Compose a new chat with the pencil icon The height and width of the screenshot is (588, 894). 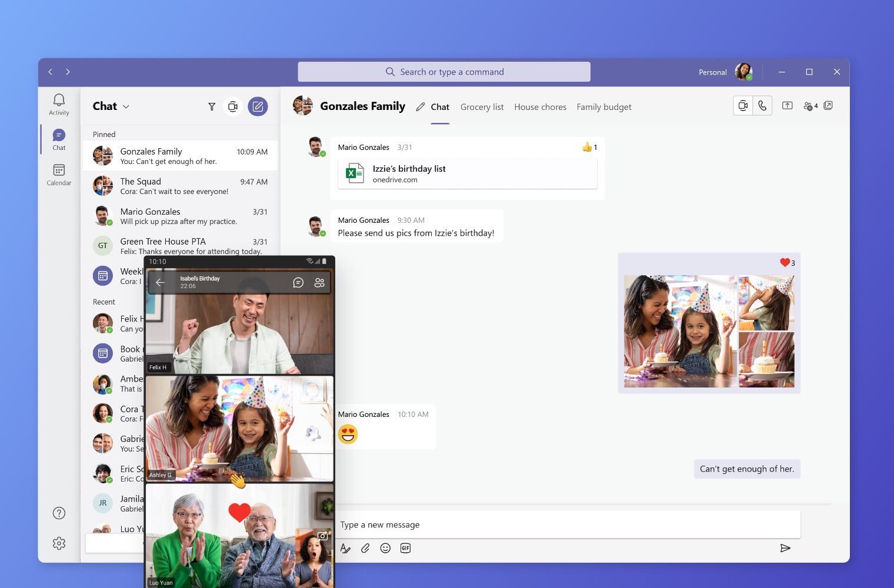point(258,106)
